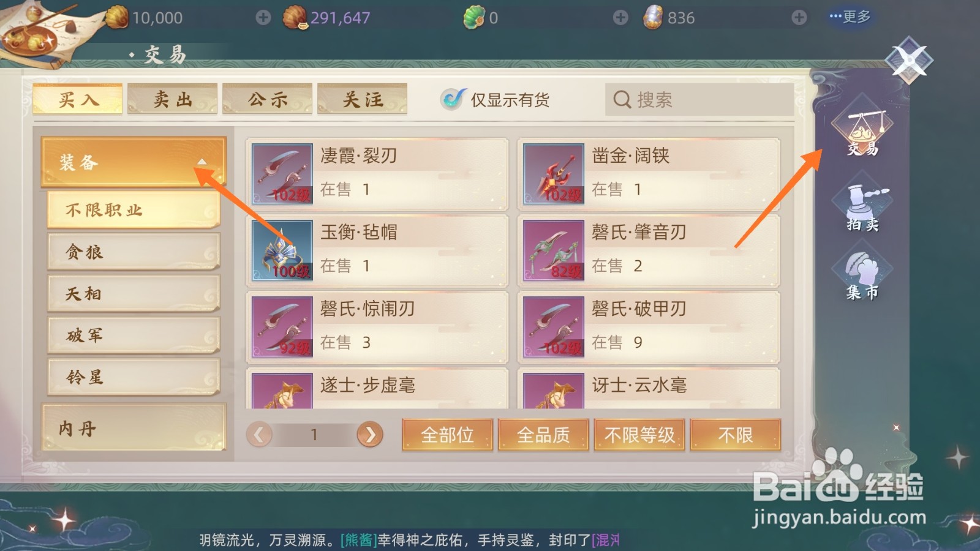This screenshot has height=551, width=980.
Task: Click the 搜索 search field
Action: coord(699,99)
